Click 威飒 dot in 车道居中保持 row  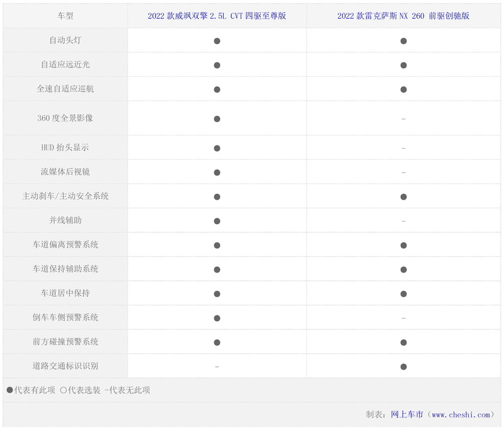coord(217,294)
